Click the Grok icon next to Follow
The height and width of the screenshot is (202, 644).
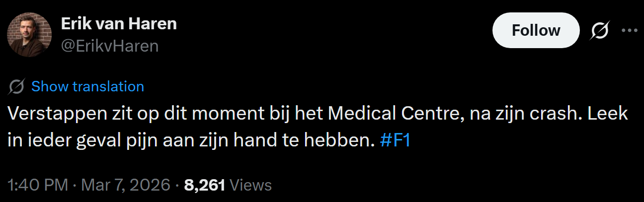coord(599,31)
